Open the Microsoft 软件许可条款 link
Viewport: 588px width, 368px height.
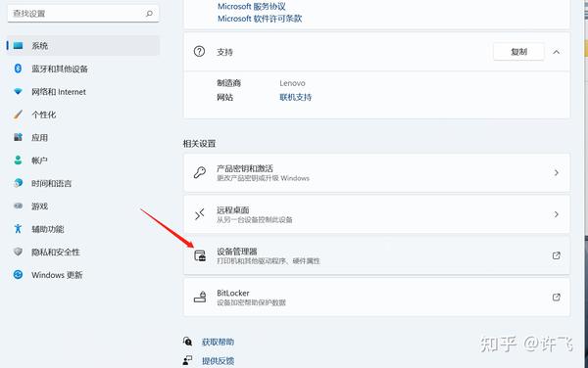[x=260, y=19]
